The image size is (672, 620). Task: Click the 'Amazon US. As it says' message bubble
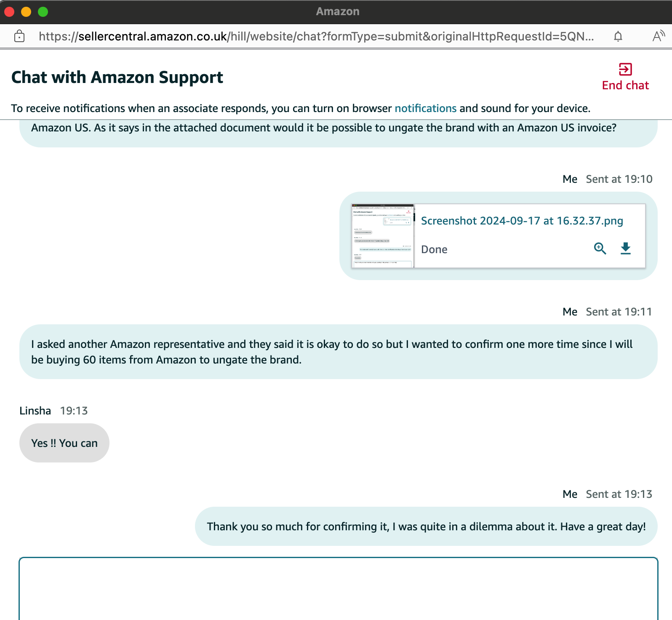pos(338,133)
